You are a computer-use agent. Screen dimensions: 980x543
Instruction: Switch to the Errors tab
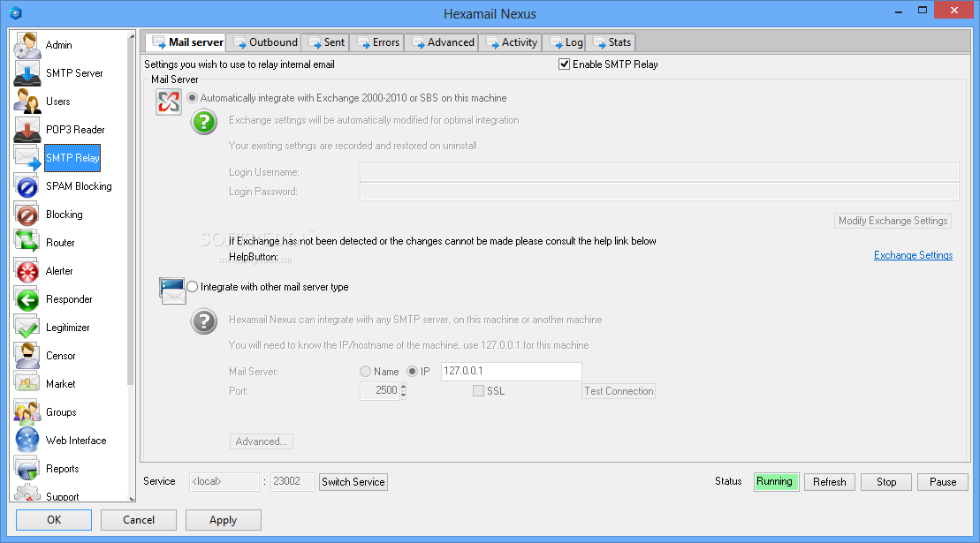376,42
